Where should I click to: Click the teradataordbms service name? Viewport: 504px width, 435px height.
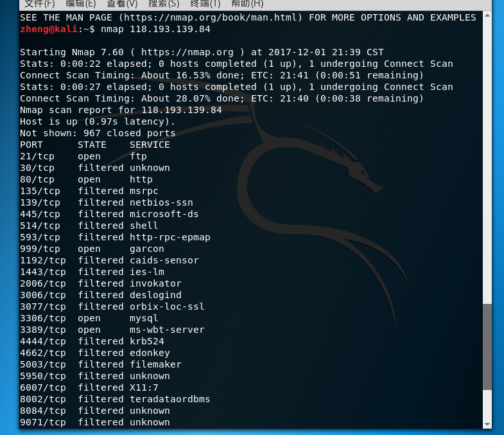pos(170,400)
